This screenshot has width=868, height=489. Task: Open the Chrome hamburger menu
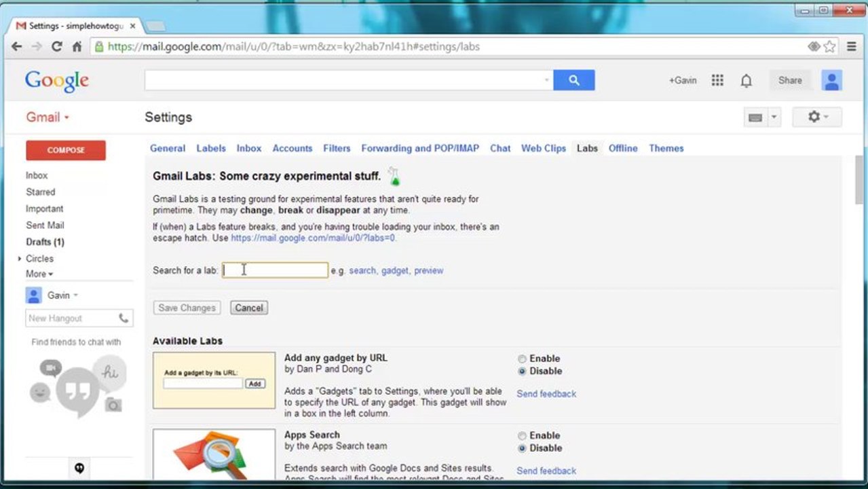tap(851, 47)
